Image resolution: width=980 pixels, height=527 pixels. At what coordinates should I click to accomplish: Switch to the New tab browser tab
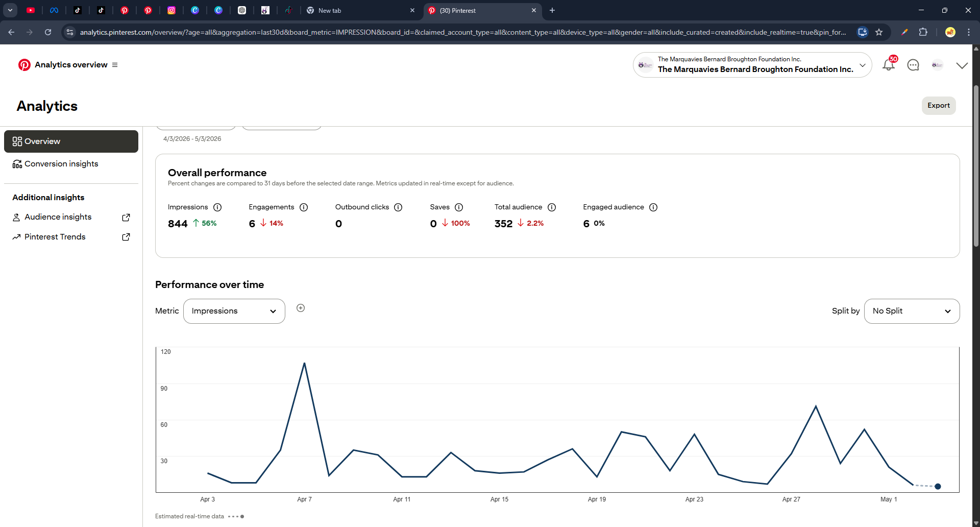coord(360,10)
